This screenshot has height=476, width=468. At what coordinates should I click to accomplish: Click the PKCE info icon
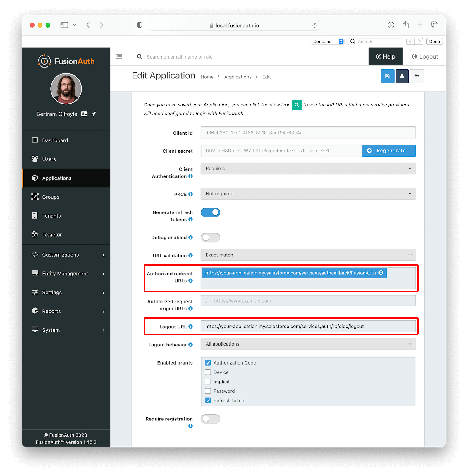190,194
